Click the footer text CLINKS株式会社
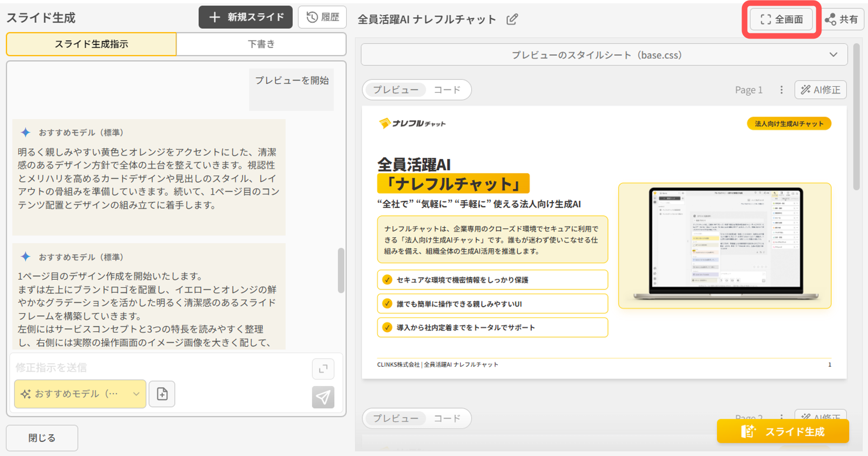The width and height of the screenshot is (868, 456). (398, 364)
